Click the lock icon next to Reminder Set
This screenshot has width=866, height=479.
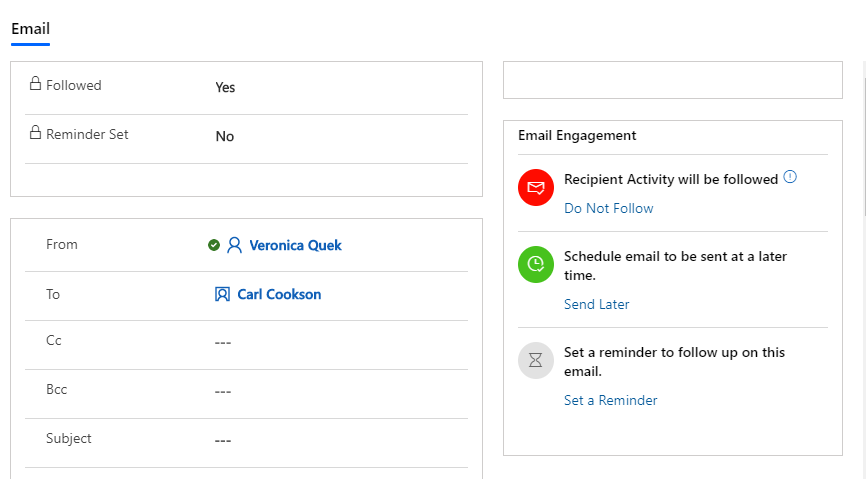(35, 133)
